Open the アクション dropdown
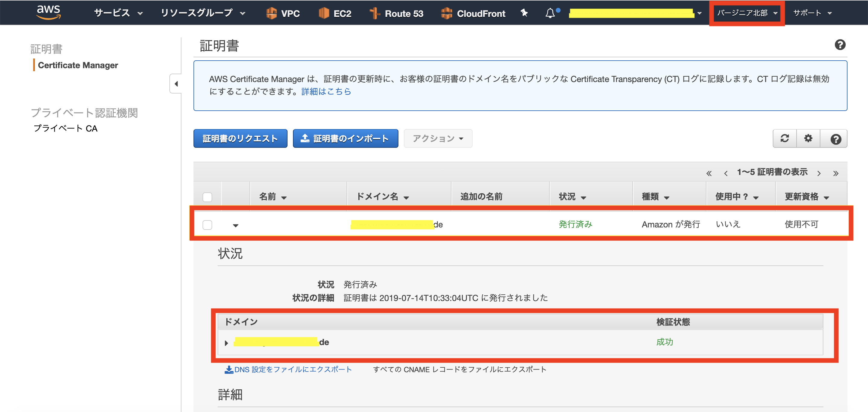Screen dimensions: 868x412 (x=438, y=138)
